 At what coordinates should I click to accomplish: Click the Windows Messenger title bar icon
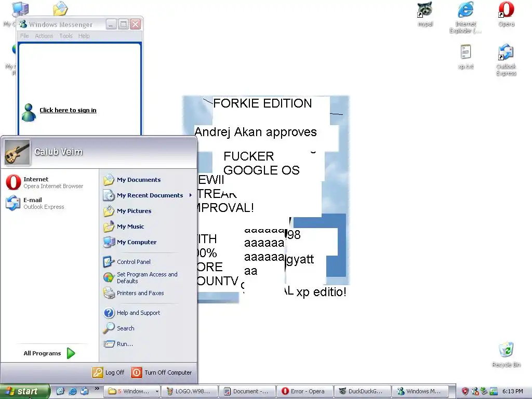tap(23, 24)
